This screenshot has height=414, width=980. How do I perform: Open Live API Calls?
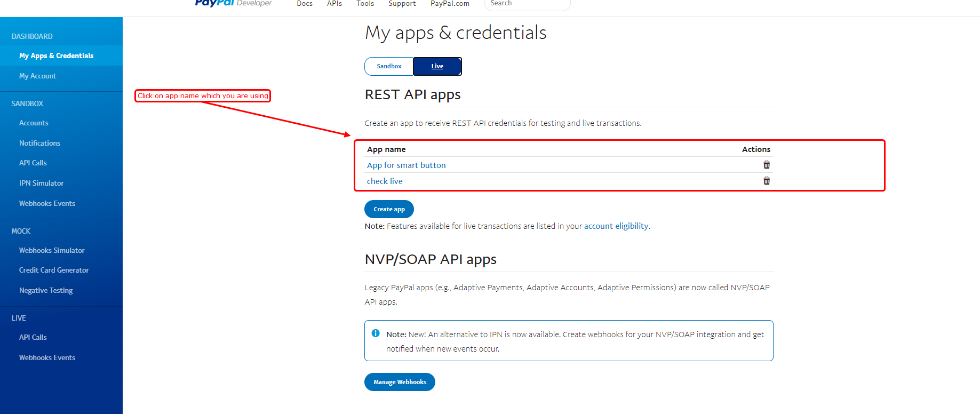coord(33,337)
